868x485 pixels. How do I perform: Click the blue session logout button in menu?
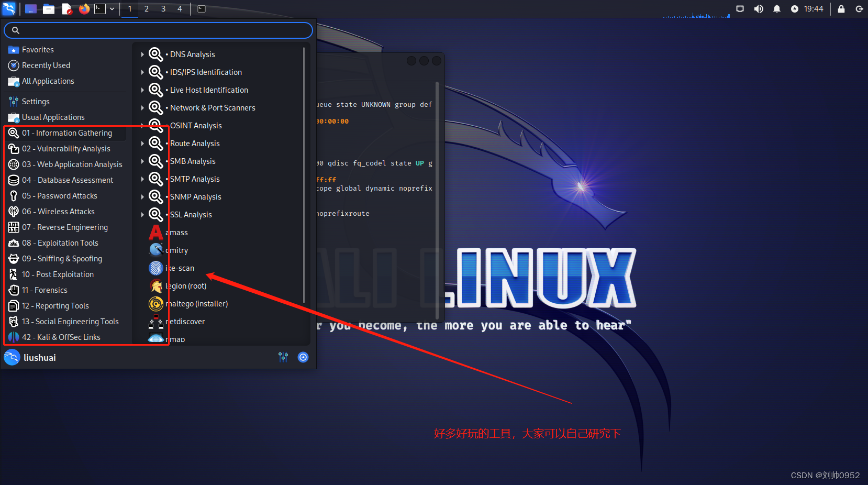[x=303, y=357]
